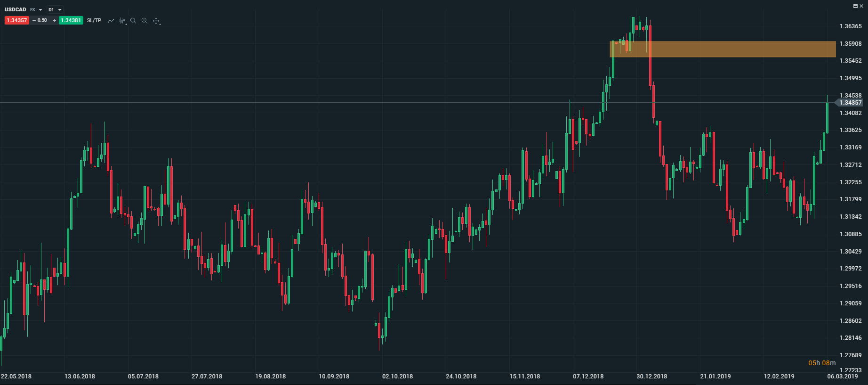
Task: Decrease trade volume with minus
Action: tap(34, 20)
